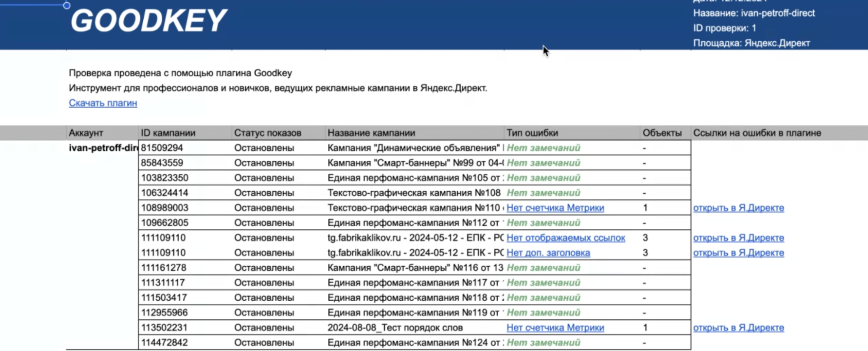Select Кампания "Смарт-баннеры" №99 name cell
This screenshot has height=351, width=868.
[416, 163]
